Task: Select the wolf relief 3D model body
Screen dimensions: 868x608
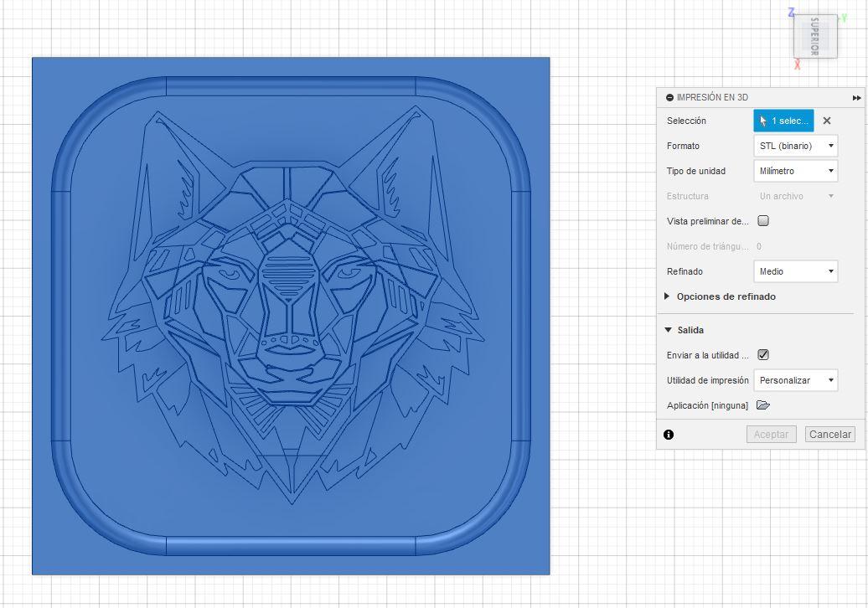Action: click(291, 316)
